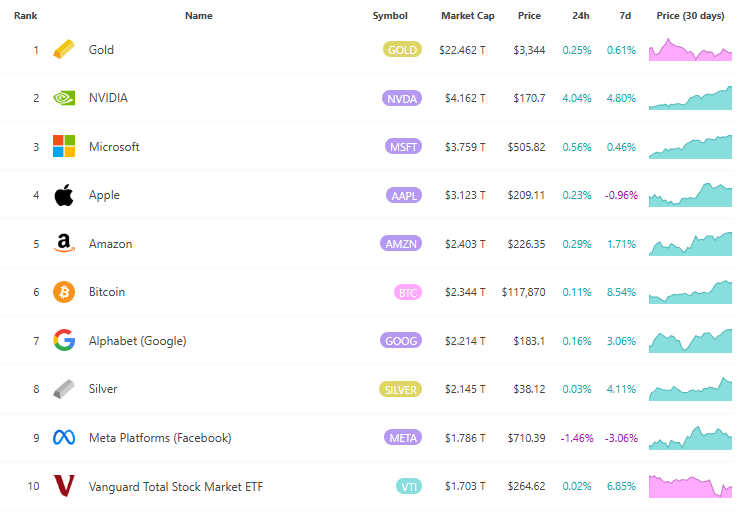Image resolution: width=738 pixels, height=519 pixels.
Task: Sort by 24h change column header
Action: (581, 16)
